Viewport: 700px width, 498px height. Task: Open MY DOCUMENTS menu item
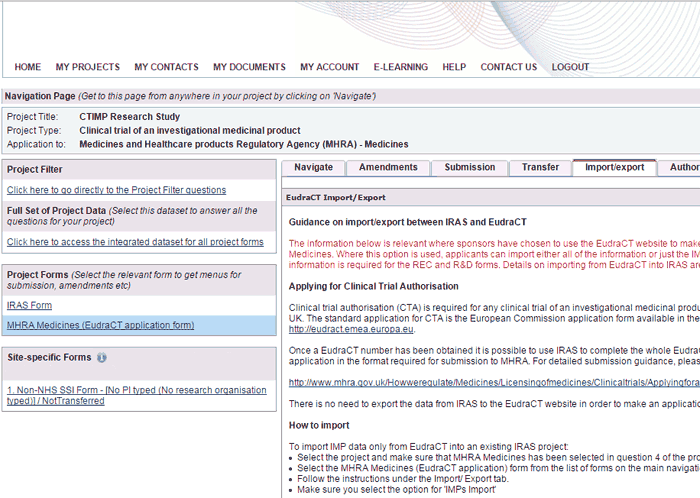(250, 67)
